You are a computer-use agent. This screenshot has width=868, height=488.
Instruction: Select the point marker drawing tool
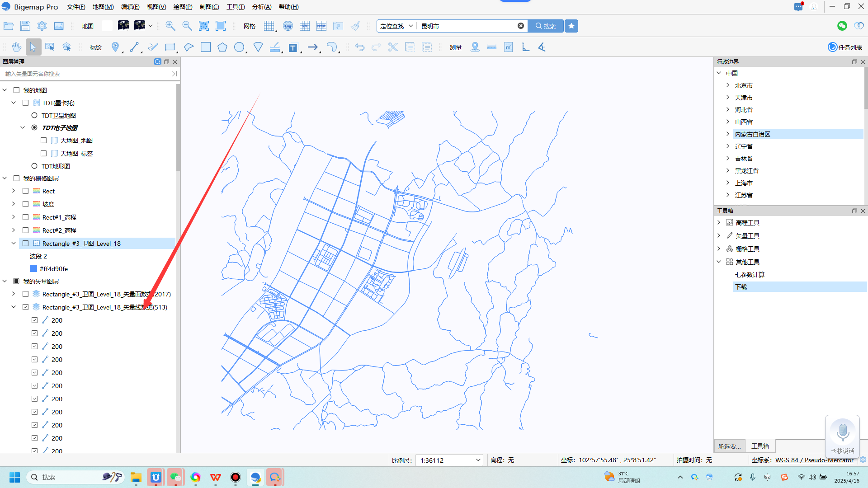tap(115, 47)
